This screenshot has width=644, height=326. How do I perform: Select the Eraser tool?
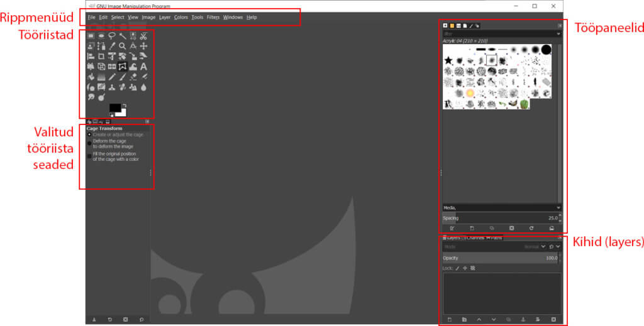(x=133, y=77)
